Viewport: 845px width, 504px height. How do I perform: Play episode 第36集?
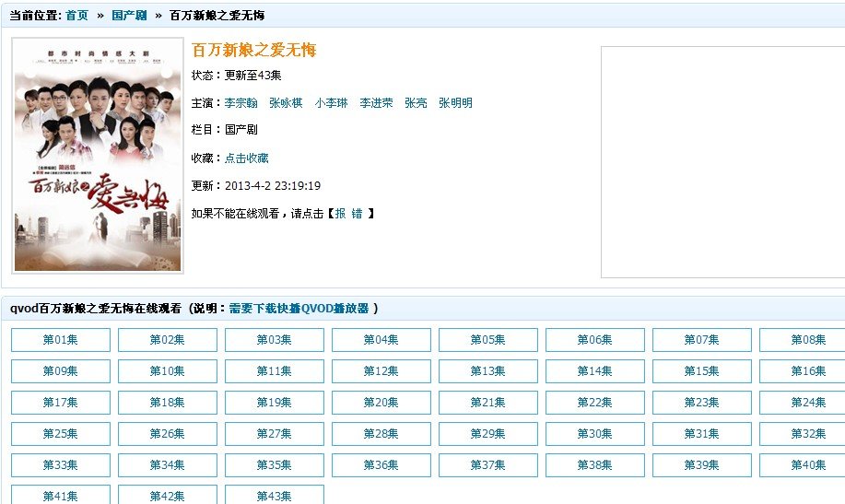pos(381,465)
